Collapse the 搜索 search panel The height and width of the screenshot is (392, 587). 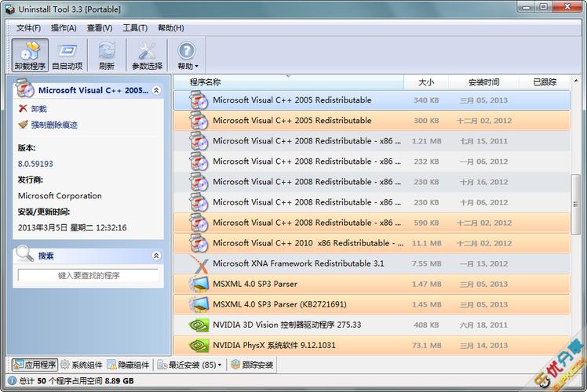156,256
